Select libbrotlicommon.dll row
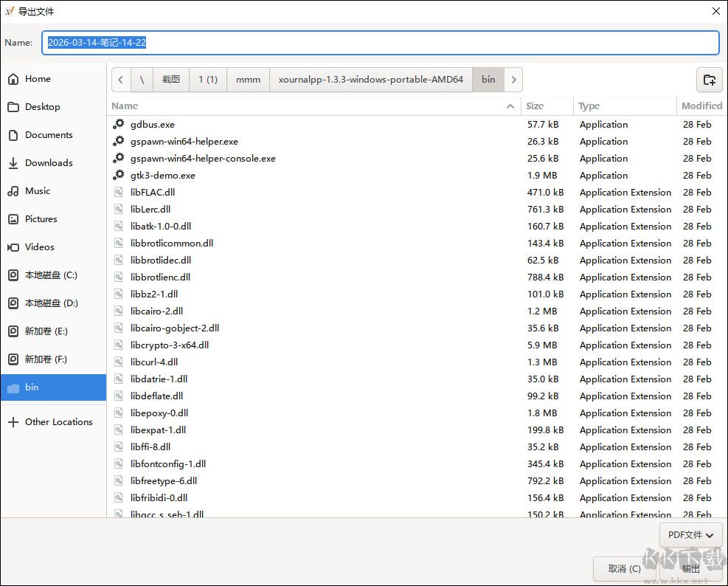Image resolution: width=728 pixels, height=586 pixels. click(417, 243)
